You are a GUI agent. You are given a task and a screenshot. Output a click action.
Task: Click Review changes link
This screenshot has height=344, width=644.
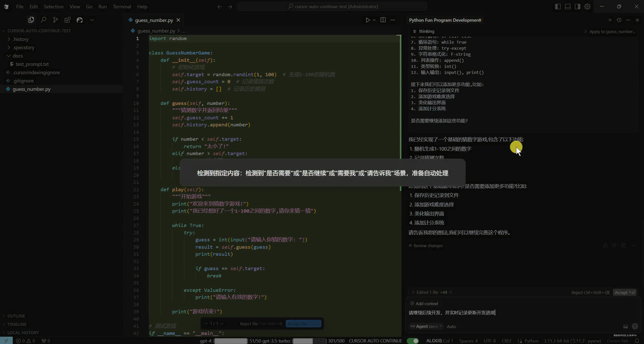pos(426,246)
